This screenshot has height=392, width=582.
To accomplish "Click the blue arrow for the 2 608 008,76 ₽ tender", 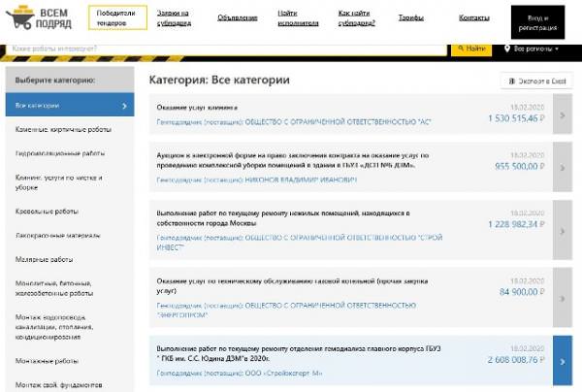I will 563,362.
